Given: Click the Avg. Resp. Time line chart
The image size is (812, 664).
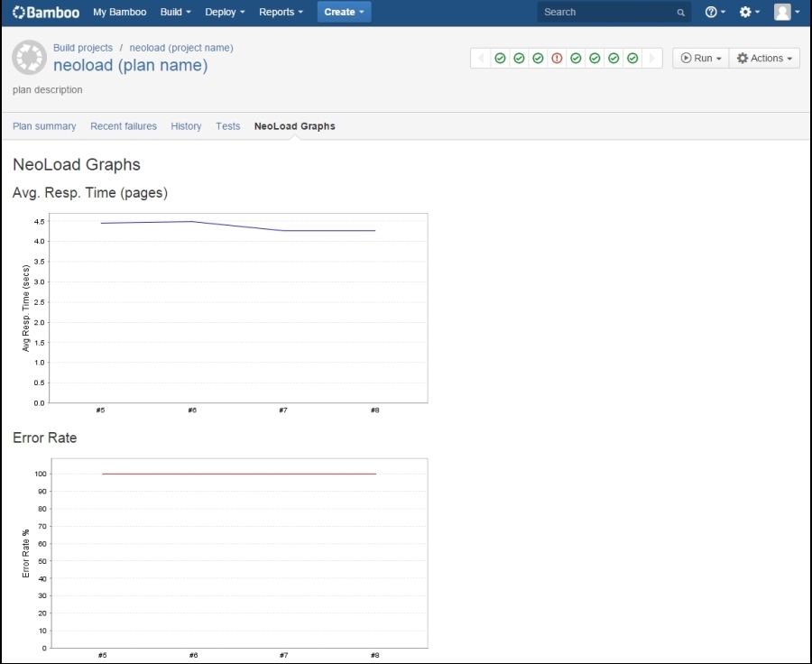Looking at the screenshot, I should 225,313.
